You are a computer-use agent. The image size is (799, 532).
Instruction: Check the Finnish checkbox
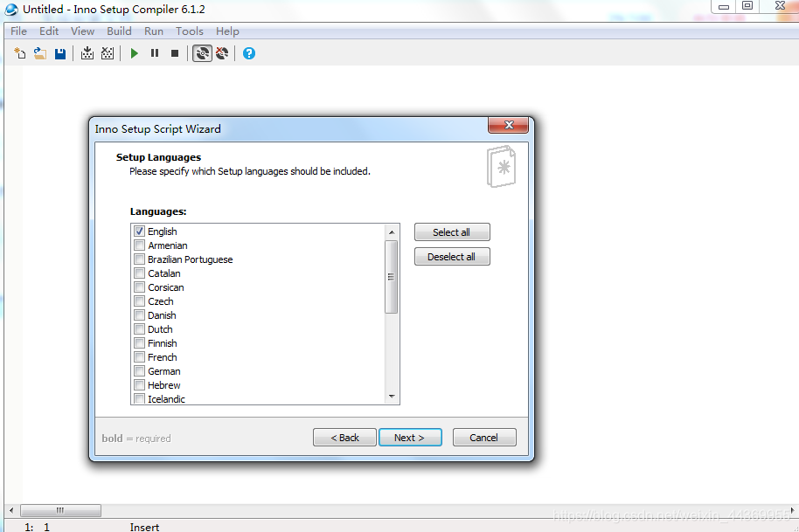(140, 343)
